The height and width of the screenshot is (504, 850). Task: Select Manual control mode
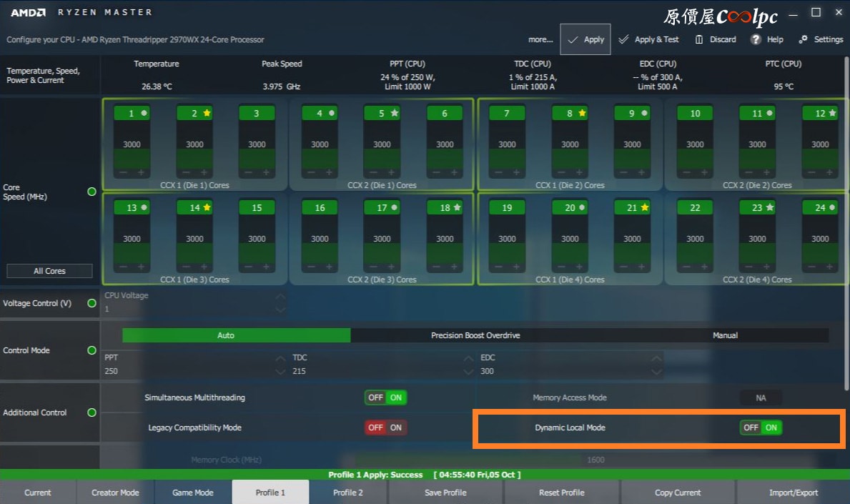[725, 335]
